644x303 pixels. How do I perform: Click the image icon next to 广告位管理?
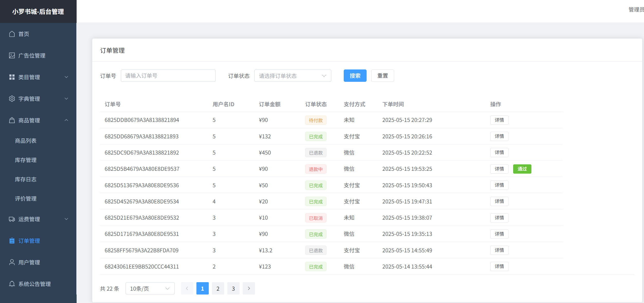point(12,56)
